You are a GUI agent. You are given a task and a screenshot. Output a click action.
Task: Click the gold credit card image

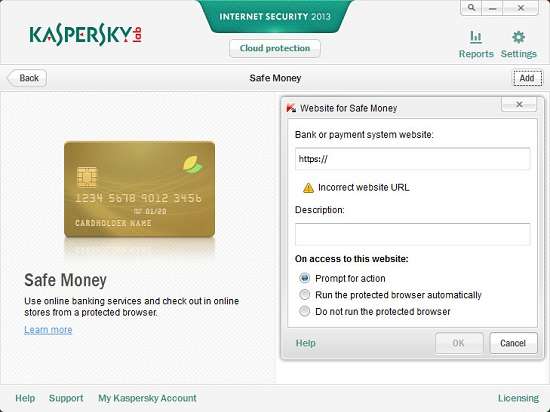(139, 189)
